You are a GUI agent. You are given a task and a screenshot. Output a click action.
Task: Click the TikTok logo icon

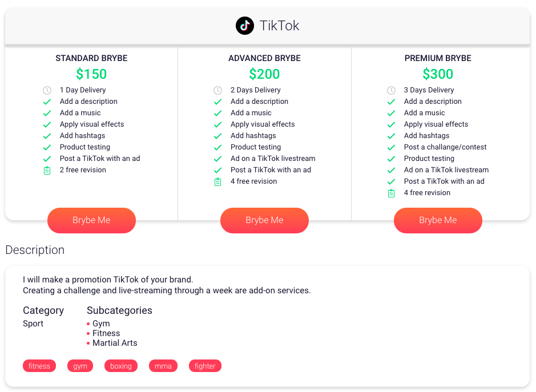tap(245, 26)
